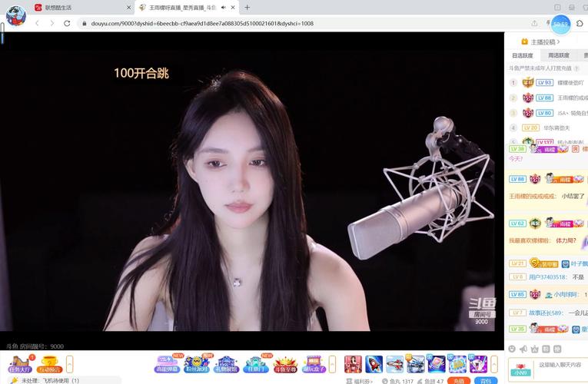
Task: Click the browser address bar URL
Action: 200,23
